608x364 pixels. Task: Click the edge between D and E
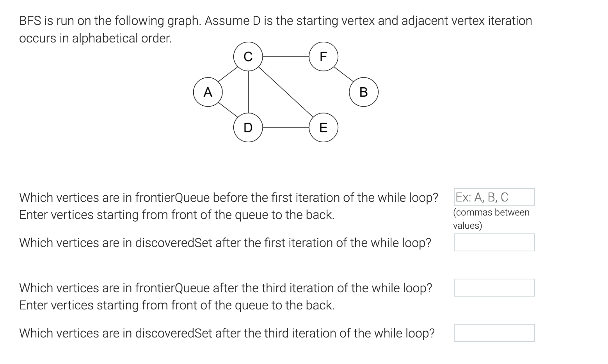[286, 128]
